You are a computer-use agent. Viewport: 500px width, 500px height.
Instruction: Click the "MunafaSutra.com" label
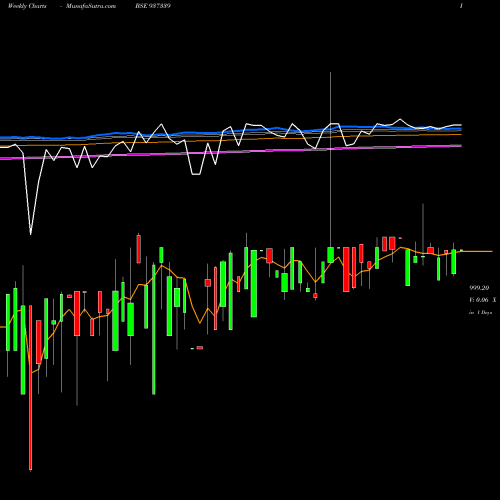[91, 6]
